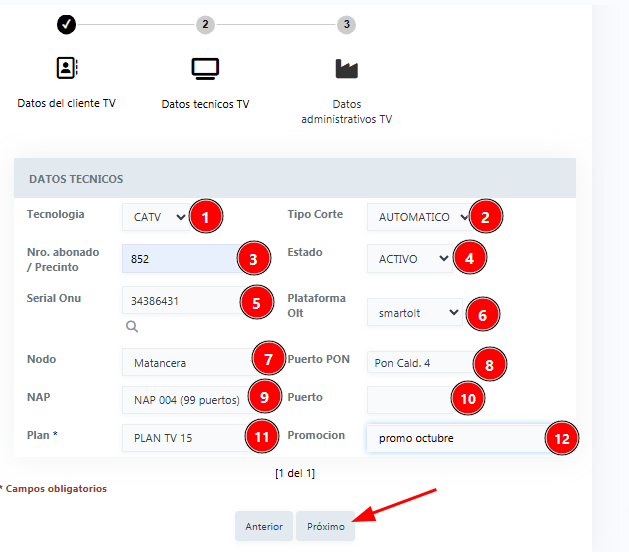Open the Tecnologia dropdown showing CATV
This screenshot has height=552, width=629.
tap(154, 216)
